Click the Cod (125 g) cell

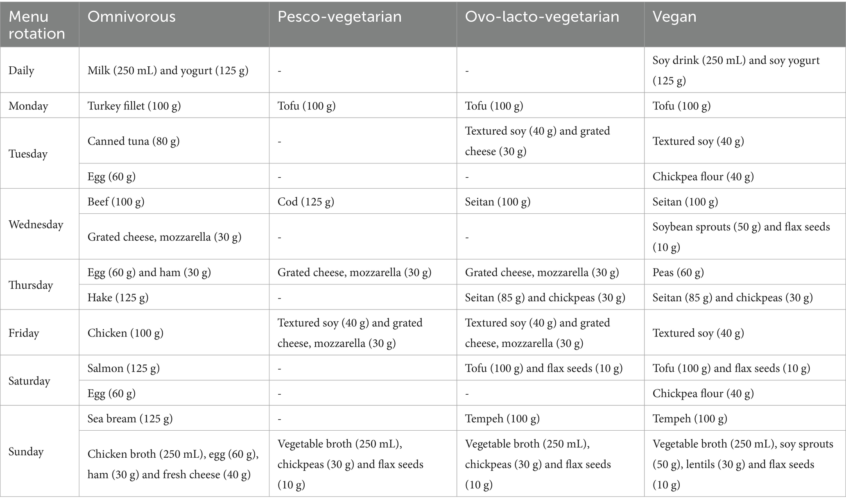click(306, 201)
